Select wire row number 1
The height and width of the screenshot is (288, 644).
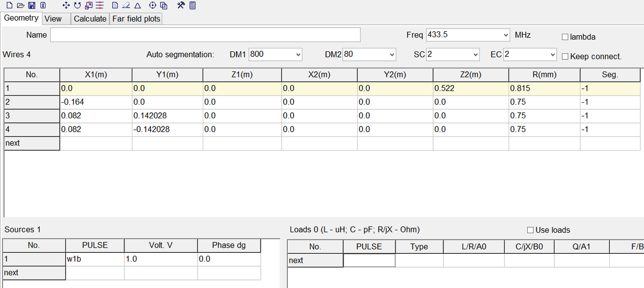pyautogui.click(x=32, y=88)
